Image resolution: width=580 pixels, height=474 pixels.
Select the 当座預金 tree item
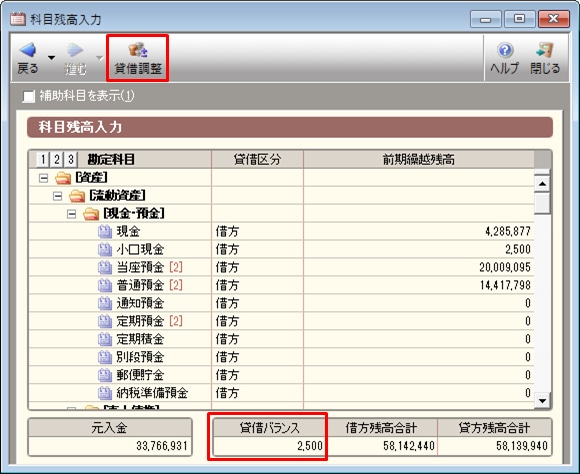(x=140, y=267)
